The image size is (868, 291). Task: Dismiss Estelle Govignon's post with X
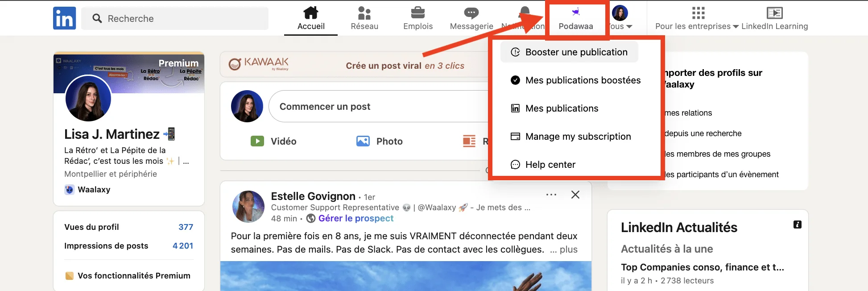575,195
